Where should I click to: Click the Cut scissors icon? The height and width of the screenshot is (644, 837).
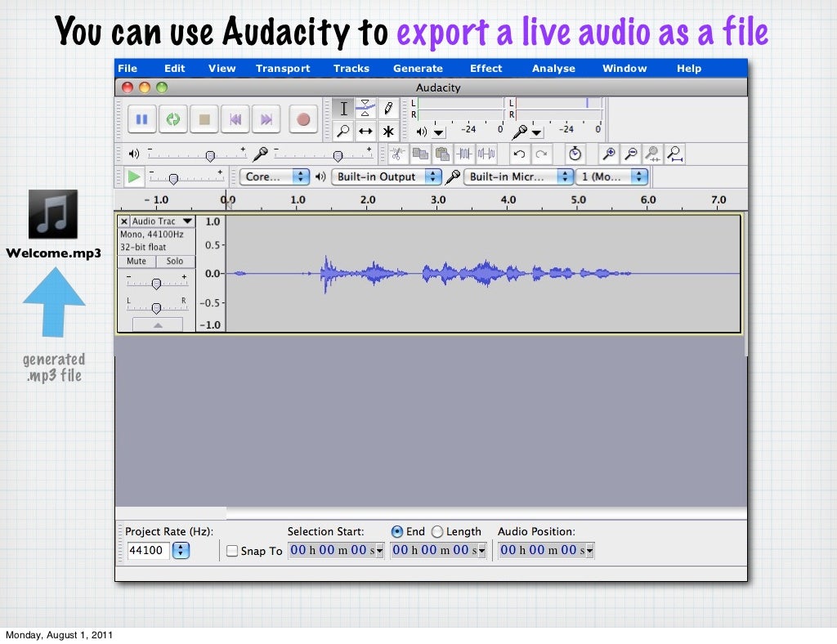click(x=397, y=154)
